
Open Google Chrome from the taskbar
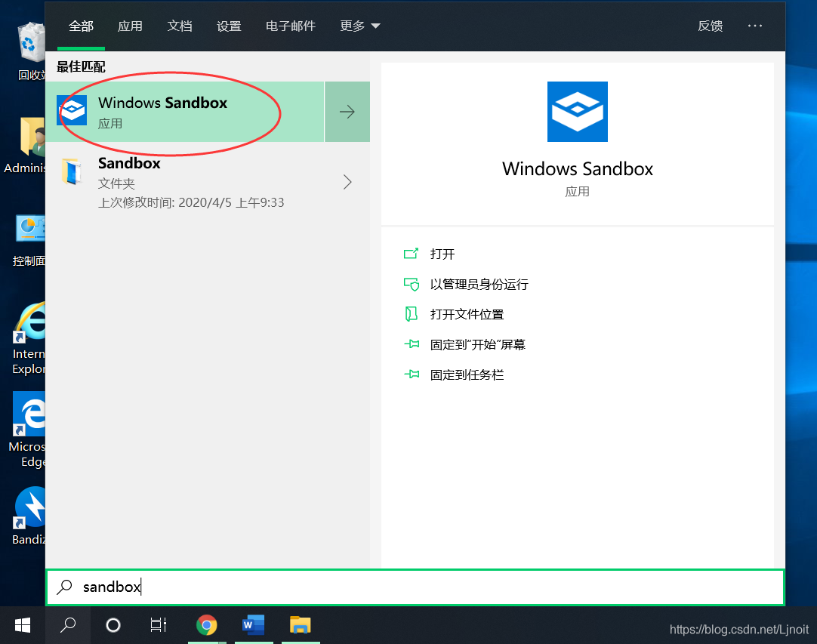click(x=207, y=625)
